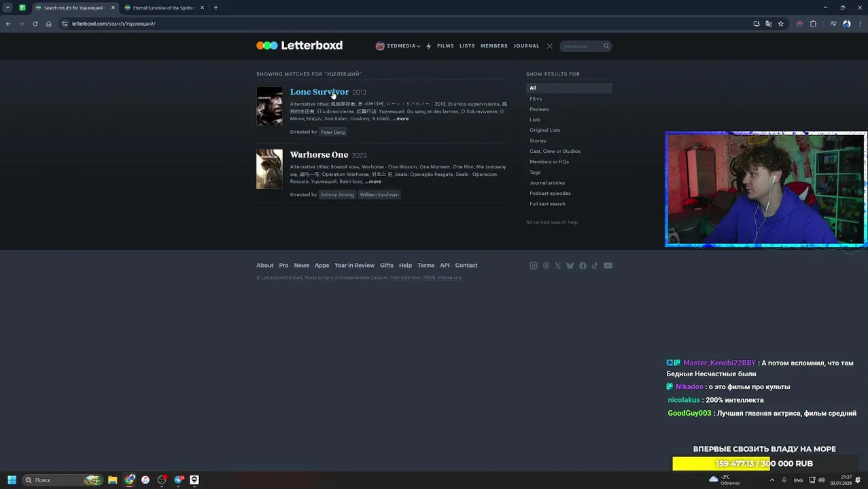The image size is (868, 489).
Task: Open the Windows Start menu
Action: point(12,480)
